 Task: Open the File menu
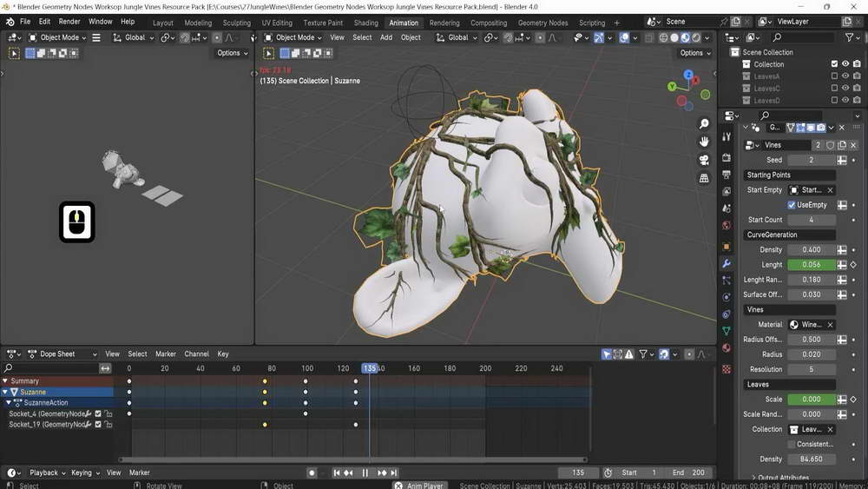(x=25, y=22)
